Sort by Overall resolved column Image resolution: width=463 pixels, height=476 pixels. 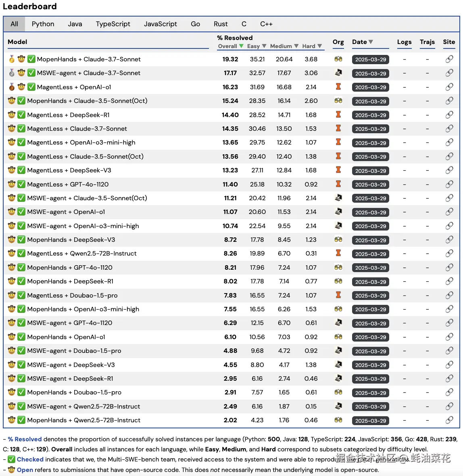pos(230,46)
